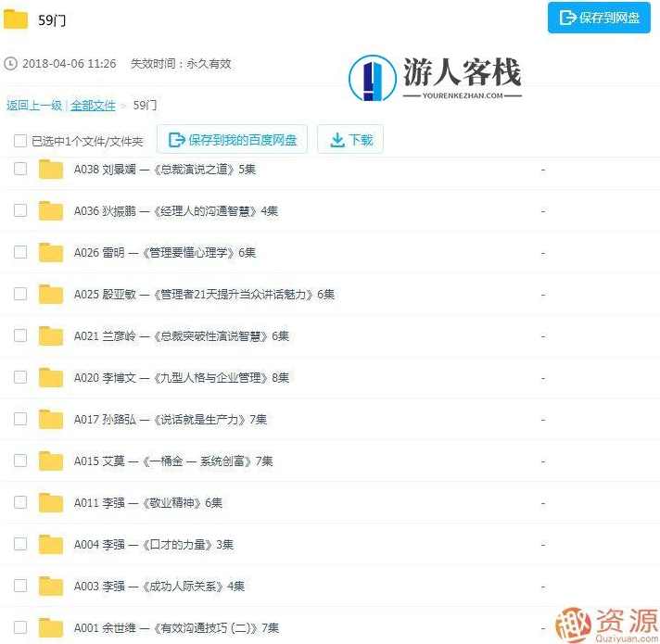The height and width of the screenshot is (644, 660).
Task: Check the box for A004 李强 口才的力量
Action: coord(20,544)
